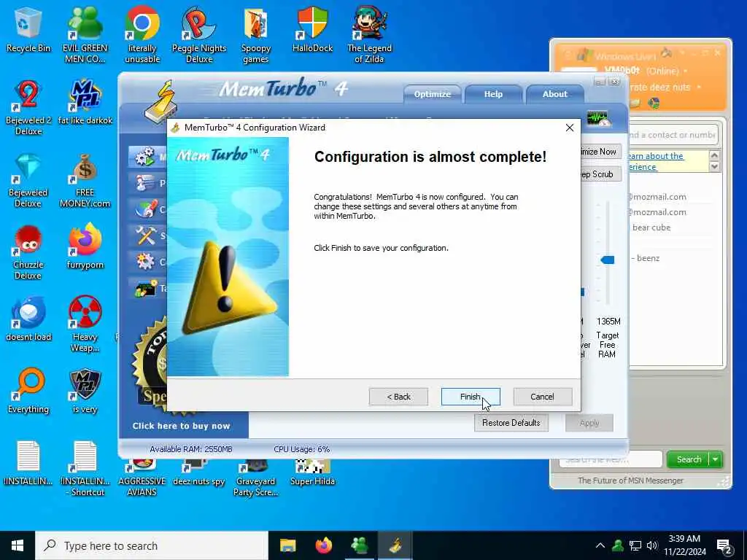Screen dimensions: 747x560
Task: Open the Help tab in MemTurbo
Action: [x=493, y=94]
